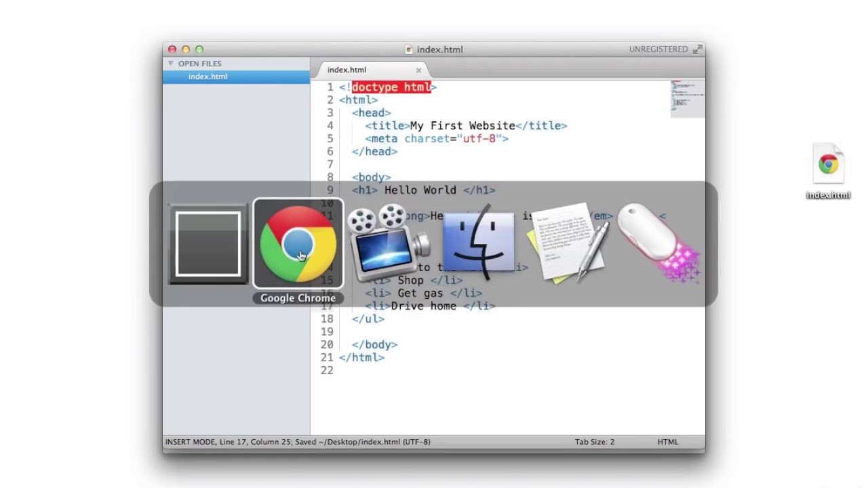The height and width of the screenshot is (488, 868).
Task: Open Tab Size: 2 setting in status bar
Action: [x=595, y=442]
